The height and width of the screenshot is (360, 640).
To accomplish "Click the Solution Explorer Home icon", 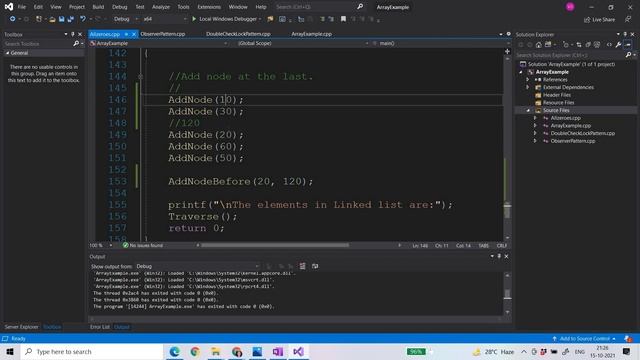I will pyautogui.click(x=538, y=44).
